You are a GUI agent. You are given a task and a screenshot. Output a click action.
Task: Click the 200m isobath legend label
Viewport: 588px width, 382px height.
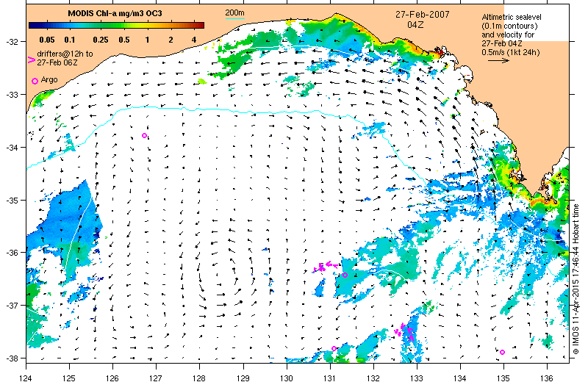[x=234, y=13]
